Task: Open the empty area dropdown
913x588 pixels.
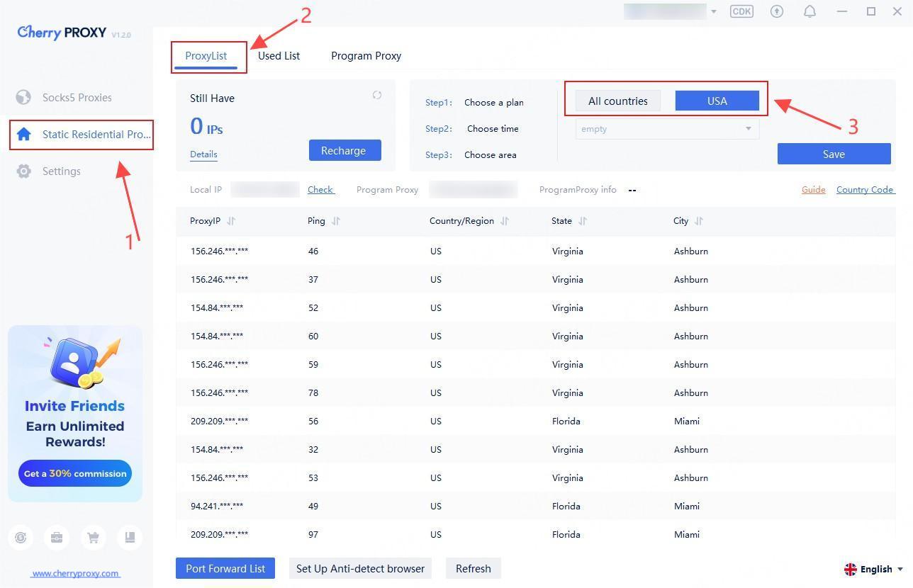Action: point(666,129)
